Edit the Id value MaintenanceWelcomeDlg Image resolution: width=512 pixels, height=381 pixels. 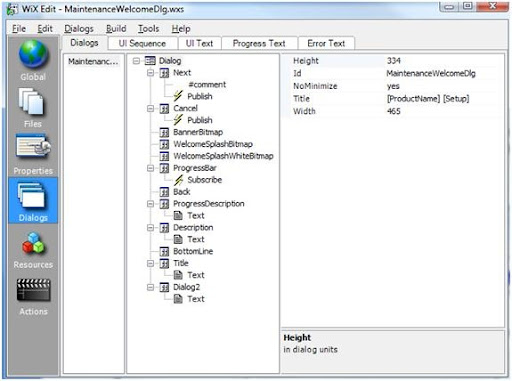(x=444, y=73)
